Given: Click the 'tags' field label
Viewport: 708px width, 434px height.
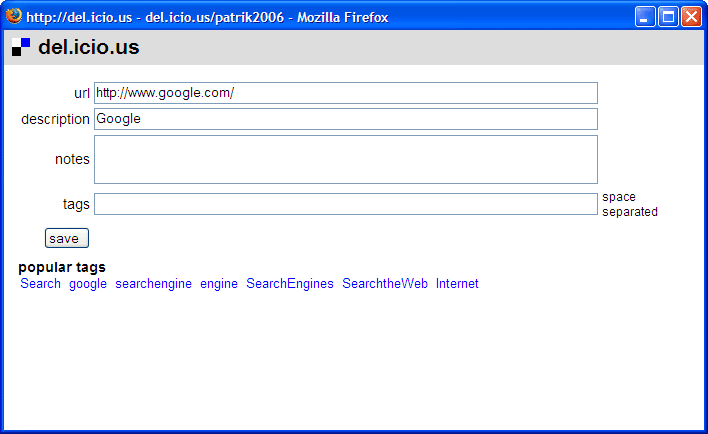Looking at the screenshot, I should pos(76,205).
